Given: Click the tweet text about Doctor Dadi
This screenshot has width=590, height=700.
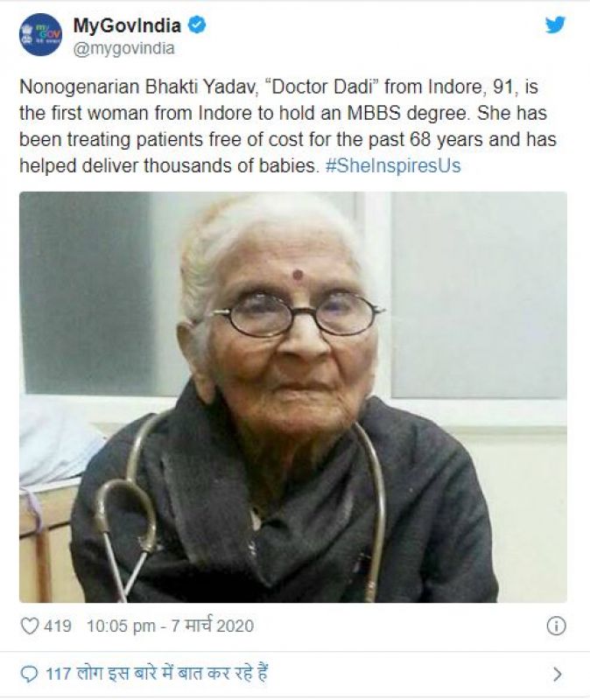Looking at the screenshot, I should pyautogui.click(x=288, y=126).
